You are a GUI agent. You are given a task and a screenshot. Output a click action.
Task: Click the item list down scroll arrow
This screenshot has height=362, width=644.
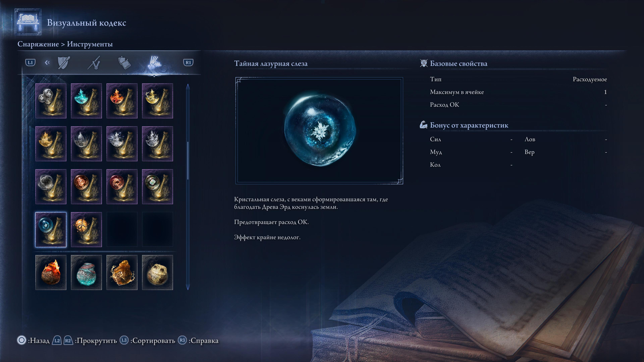coord(188,287)
